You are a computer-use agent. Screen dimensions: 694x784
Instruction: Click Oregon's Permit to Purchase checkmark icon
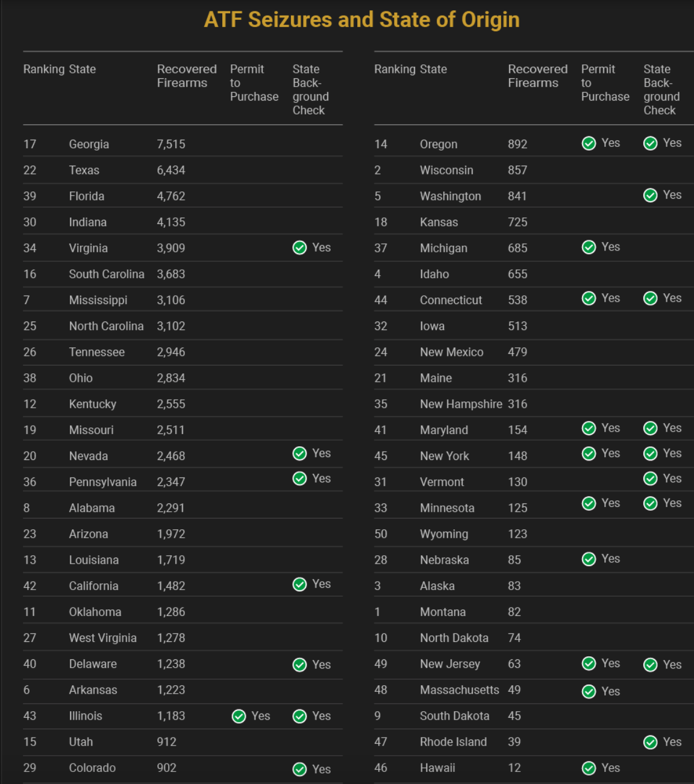click(589, 143)
